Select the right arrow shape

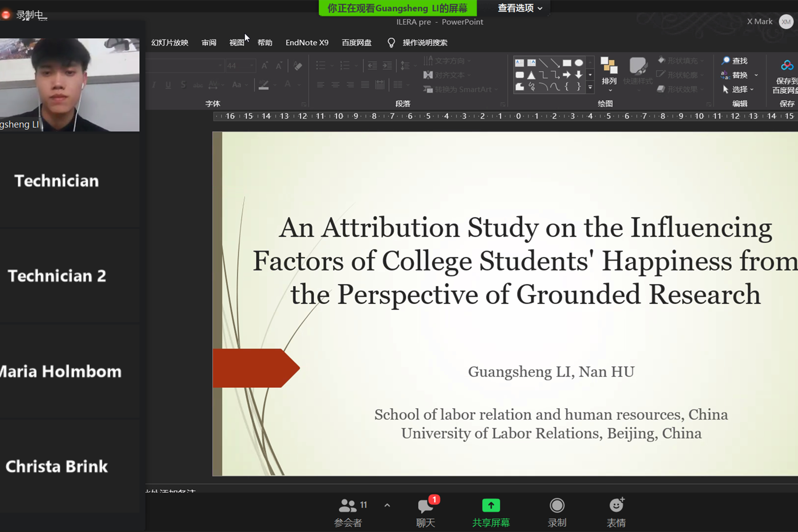567,75
